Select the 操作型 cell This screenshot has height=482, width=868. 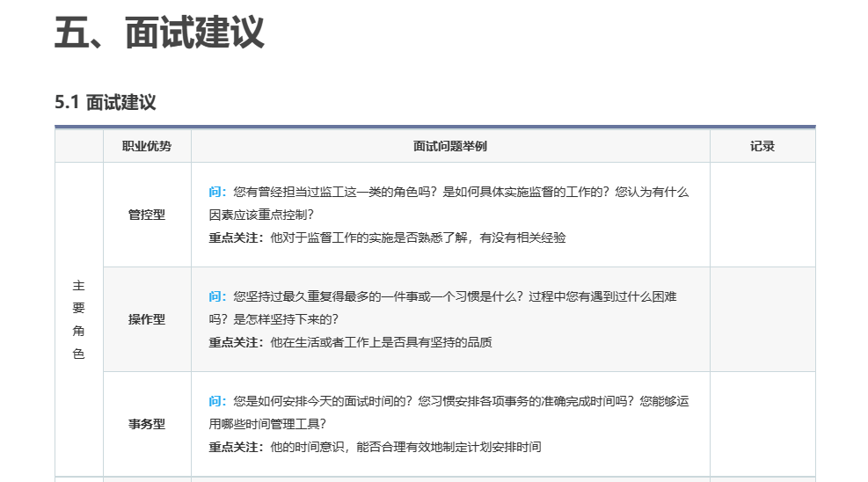(147, 319)
